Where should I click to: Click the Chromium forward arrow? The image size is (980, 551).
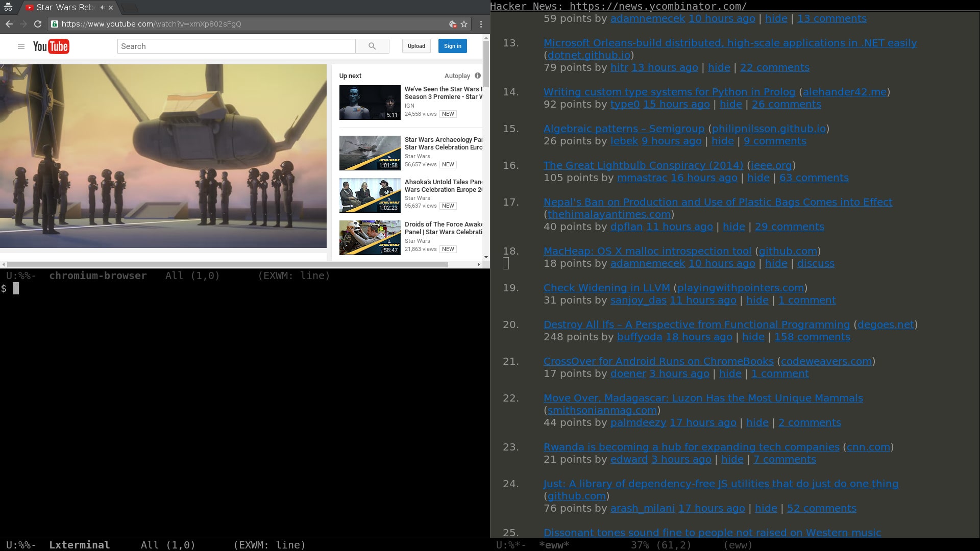23,24
